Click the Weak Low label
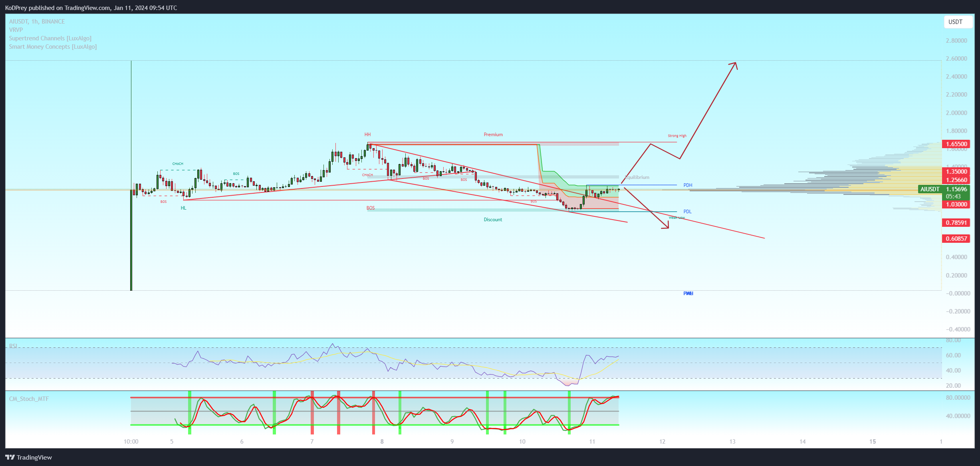The width and height of the screenshot is (980, 466). (676, 218)
